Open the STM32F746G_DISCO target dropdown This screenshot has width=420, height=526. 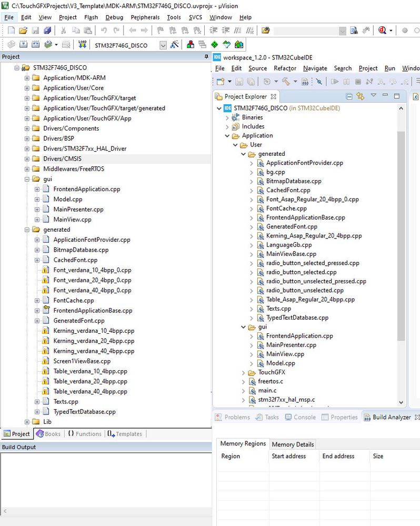[x=163, y=45]
